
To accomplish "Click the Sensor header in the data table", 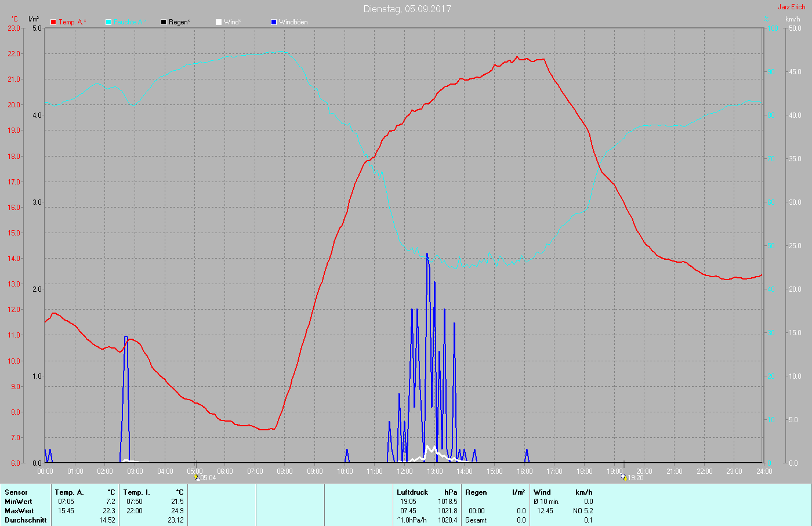I will pyautogui.click(x=16, y=492).
